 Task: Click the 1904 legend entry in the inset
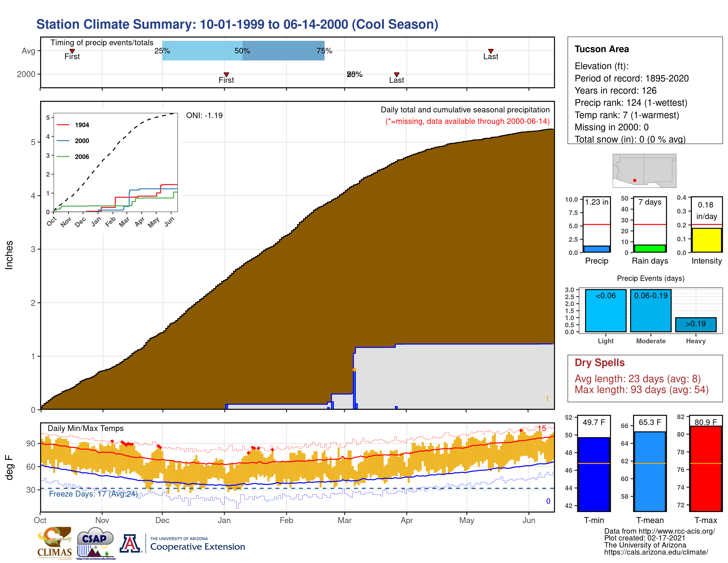(82, 125)
